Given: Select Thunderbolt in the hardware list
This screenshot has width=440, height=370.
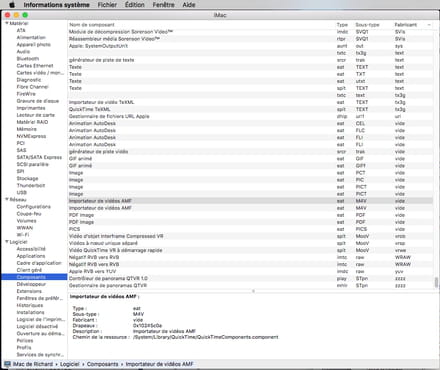Looking at the screenshot, I should (31, 185).
